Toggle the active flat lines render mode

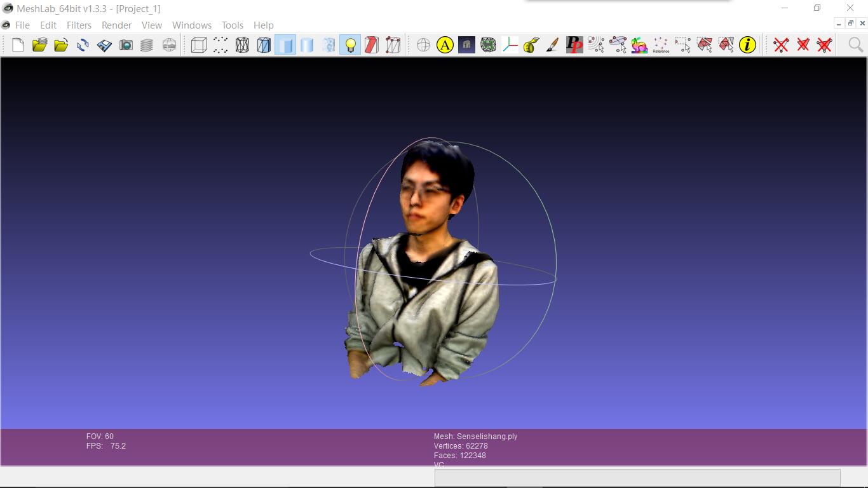[x=285, y=44]
